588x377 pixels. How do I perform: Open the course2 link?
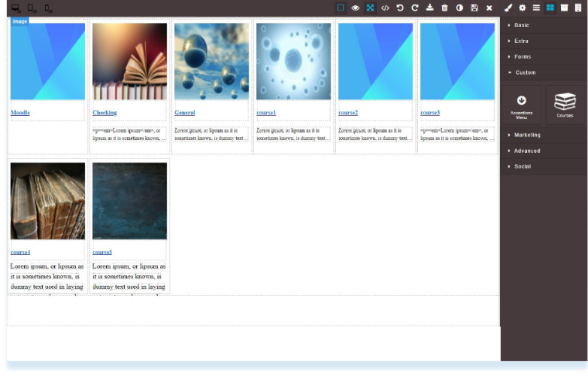click(348, 113)
